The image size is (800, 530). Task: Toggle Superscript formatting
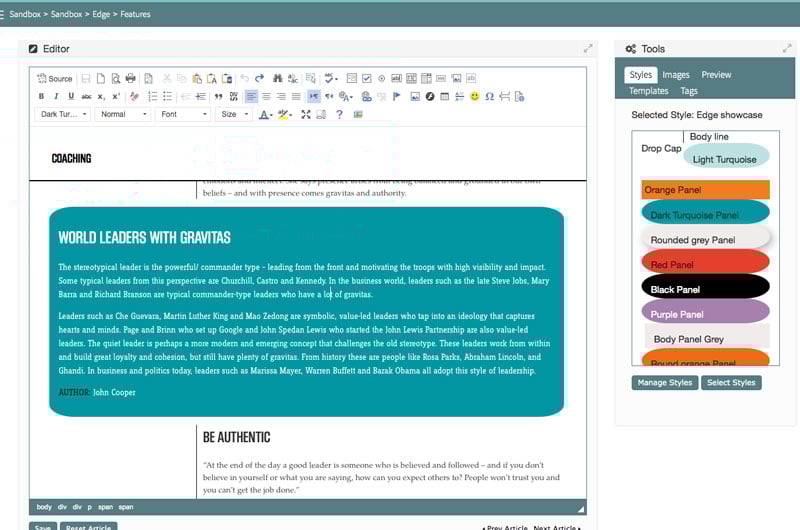pos(116,96)
